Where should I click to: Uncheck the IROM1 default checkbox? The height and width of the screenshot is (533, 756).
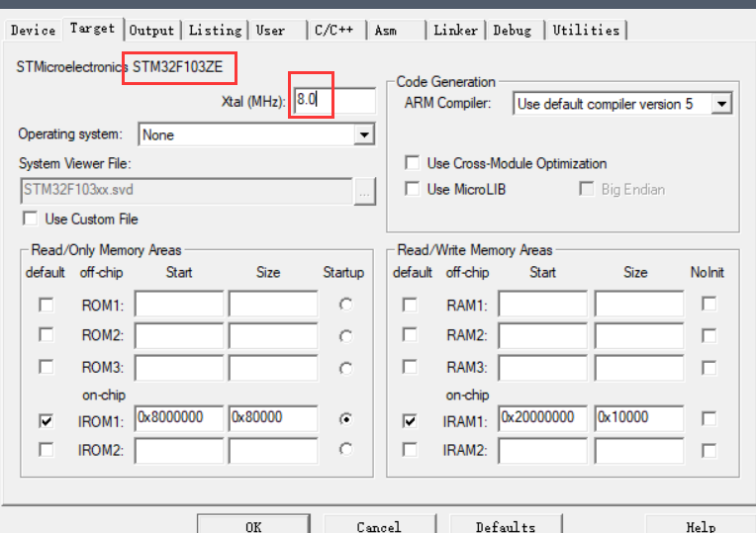47,421
